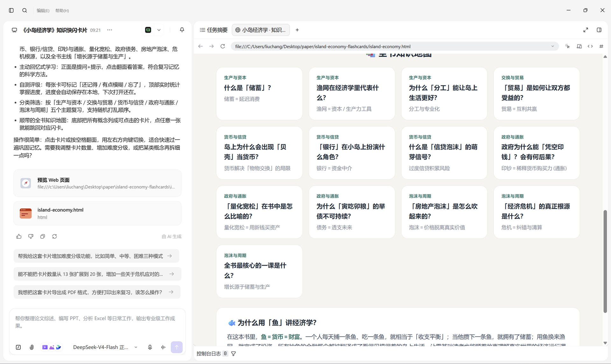The height and width of the screenshot is (364, 611).
Task: Open card 「量化宽松」在书中是怎么比喻的？
Action: tap(259, 212)
